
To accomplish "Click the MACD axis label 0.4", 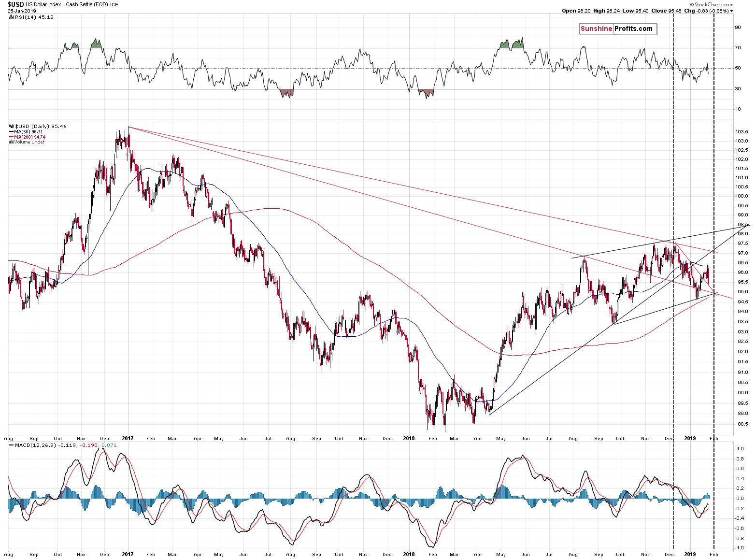I will [740, 479].
